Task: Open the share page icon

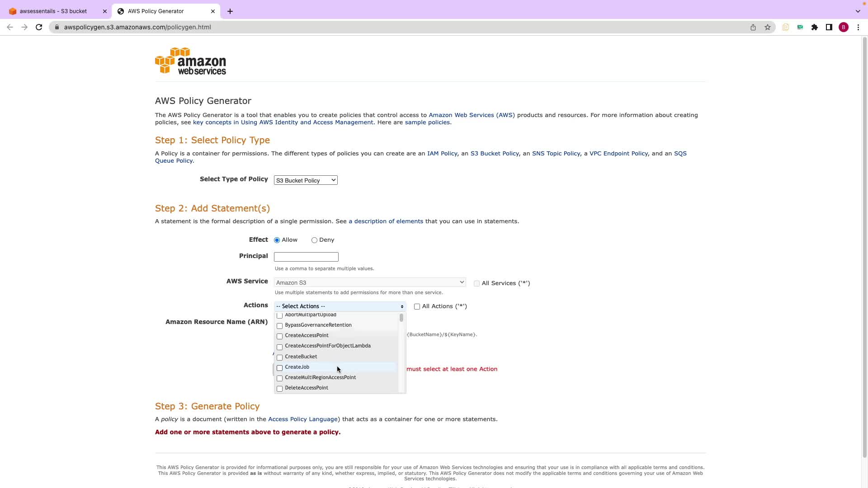Action: tap(753, 27)
